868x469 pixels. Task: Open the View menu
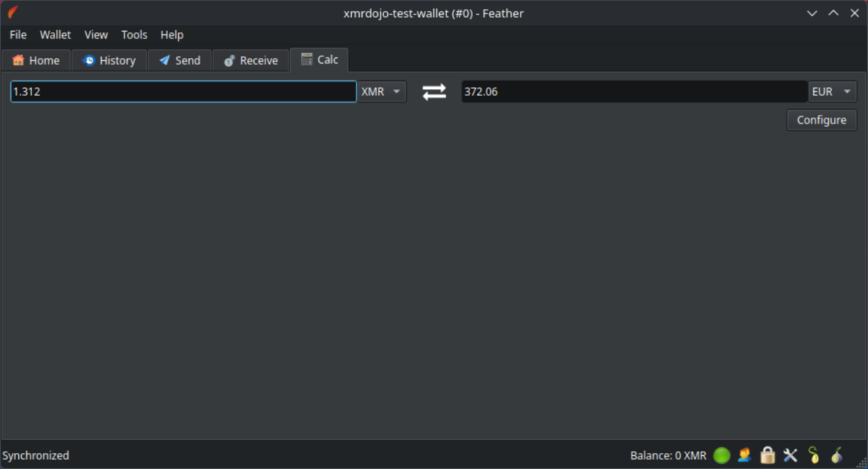pos(96,35)
